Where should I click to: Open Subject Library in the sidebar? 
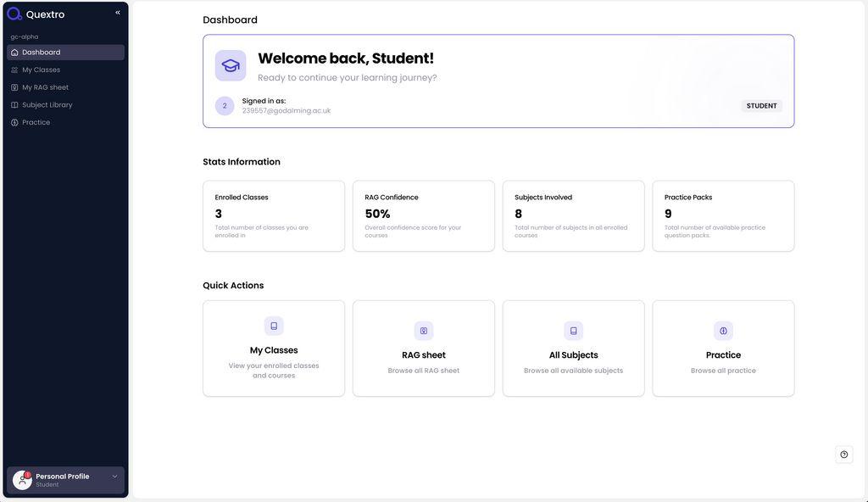pos(65,104)
